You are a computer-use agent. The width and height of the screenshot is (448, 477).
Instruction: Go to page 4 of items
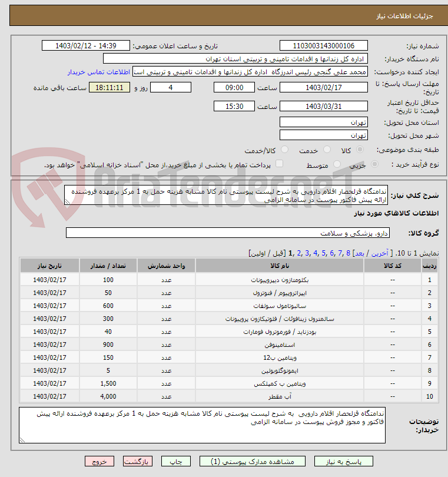[x=315, y=253]
